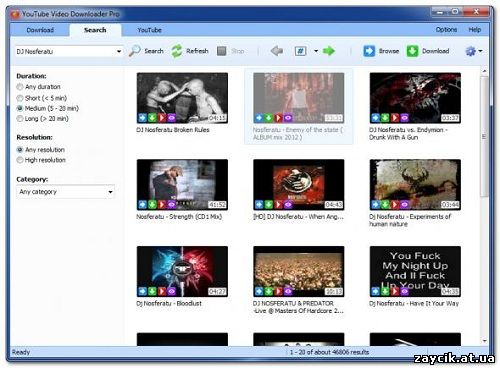
Task: Click the '1 - 20 of about 46806 results' status
Action: click(x=329, y=352)
